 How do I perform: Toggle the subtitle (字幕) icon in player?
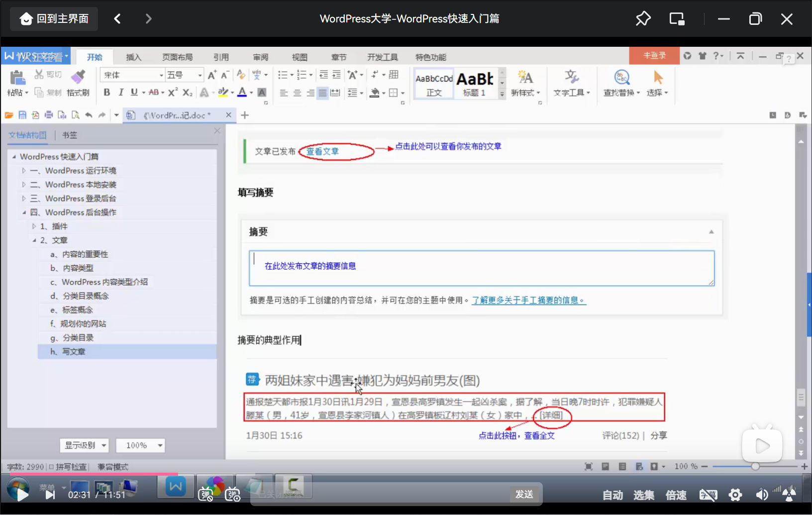click(708, 495)
